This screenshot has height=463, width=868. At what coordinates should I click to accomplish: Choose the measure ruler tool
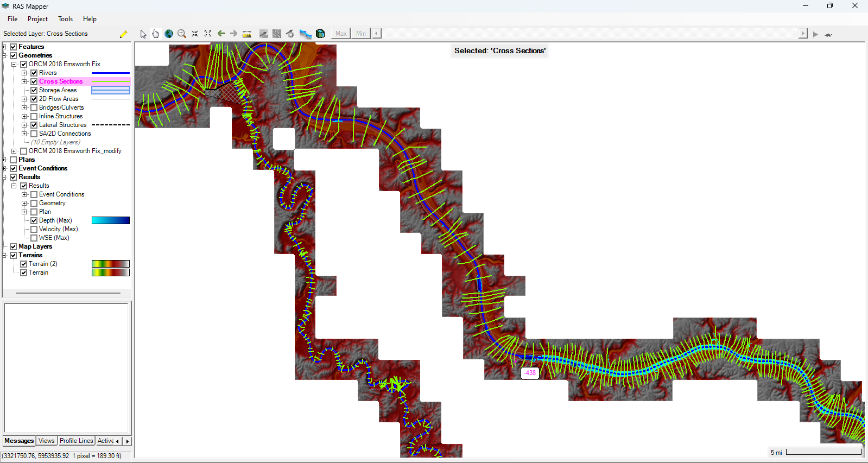point(247,34)
